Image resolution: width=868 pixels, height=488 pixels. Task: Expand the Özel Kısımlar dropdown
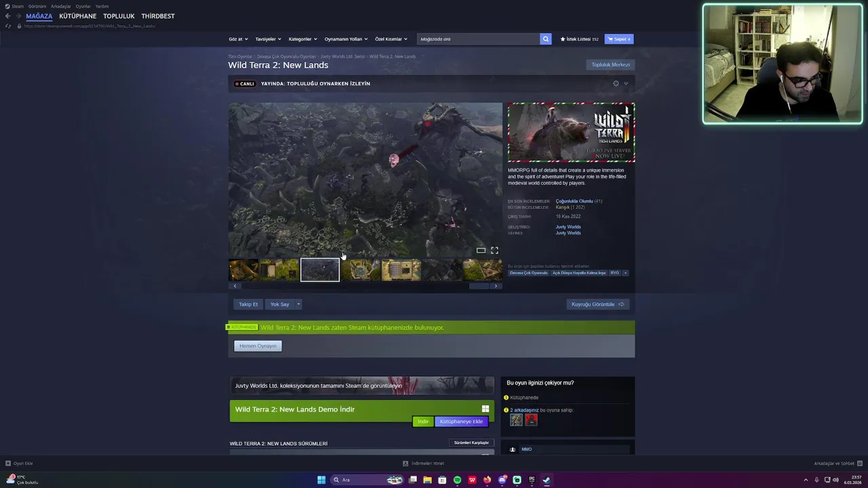pyautogui.click(x=391, y=39)
